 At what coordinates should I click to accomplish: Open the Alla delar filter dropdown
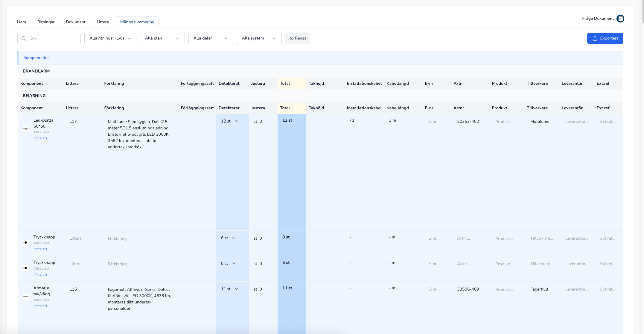point(211,38)
